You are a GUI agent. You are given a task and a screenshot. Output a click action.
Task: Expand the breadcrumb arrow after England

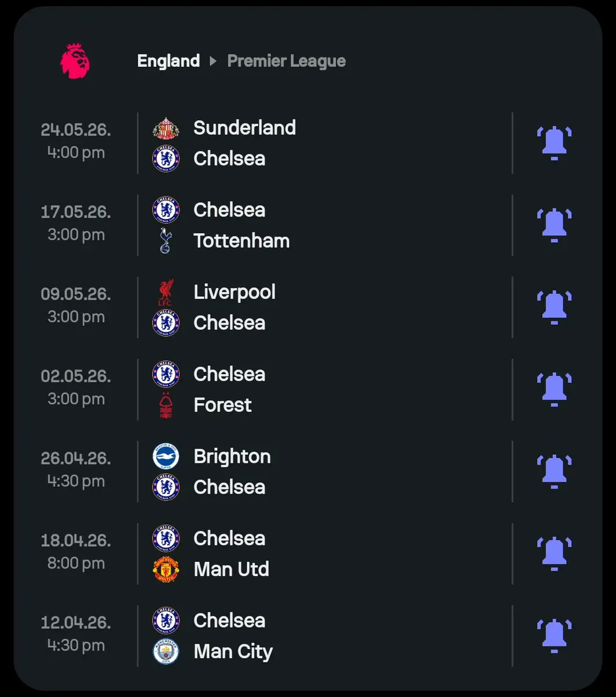tap(213, 61)
